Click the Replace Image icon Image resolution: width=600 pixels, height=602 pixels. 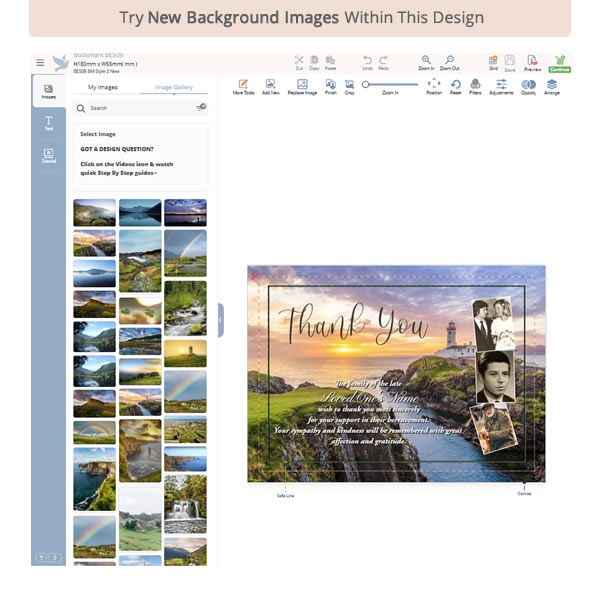(302, 85)
